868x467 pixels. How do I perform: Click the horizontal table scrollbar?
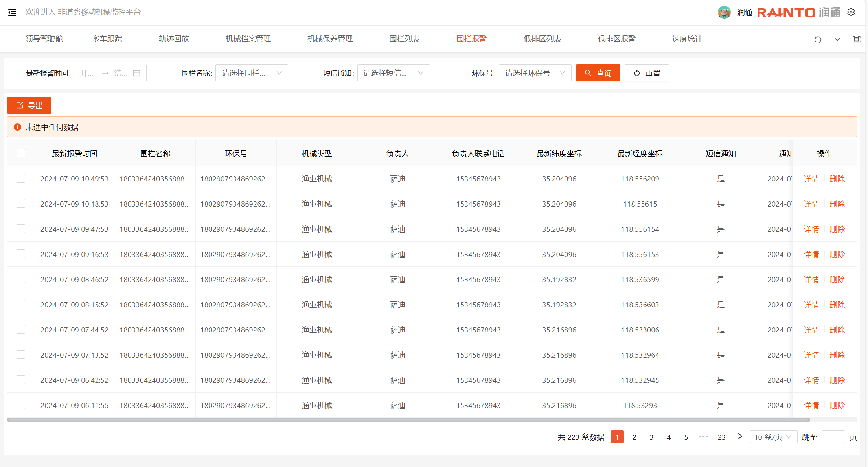[x=408, y=420]
